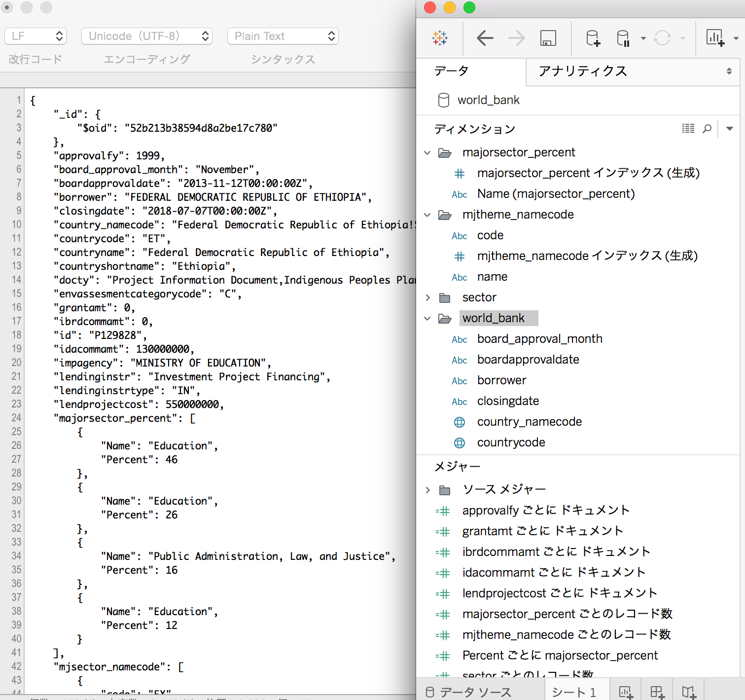The image size is (745, 700).
Task: Open the dimension search magnifier icon
Action: click(x=708, y=129)
